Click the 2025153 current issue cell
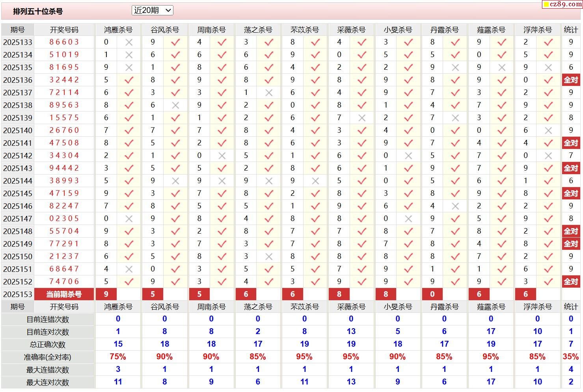Screen dimensions: 583x392 (18, 294)
